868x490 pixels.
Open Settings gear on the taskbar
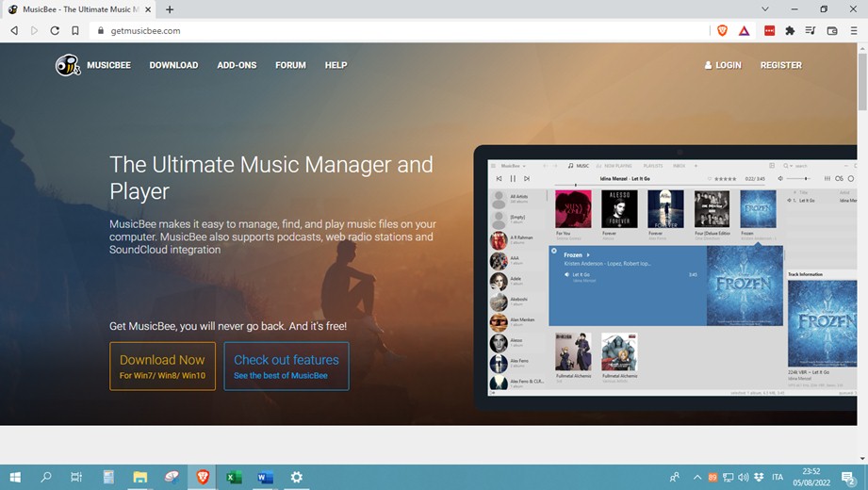point(297,477)
